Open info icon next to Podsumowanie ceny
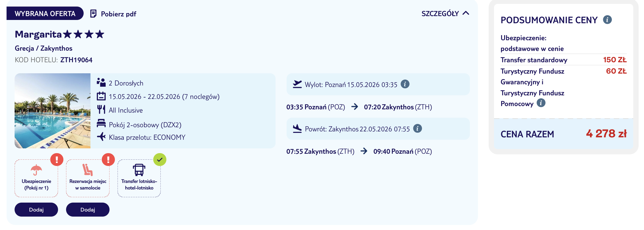This screenshot has height=230, width=644. (607, 20)
